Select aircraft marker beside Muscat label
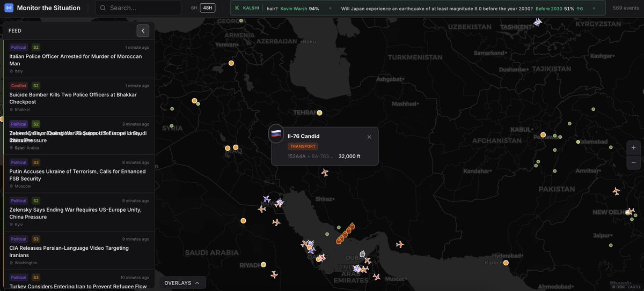 click(x=376, y=277)
